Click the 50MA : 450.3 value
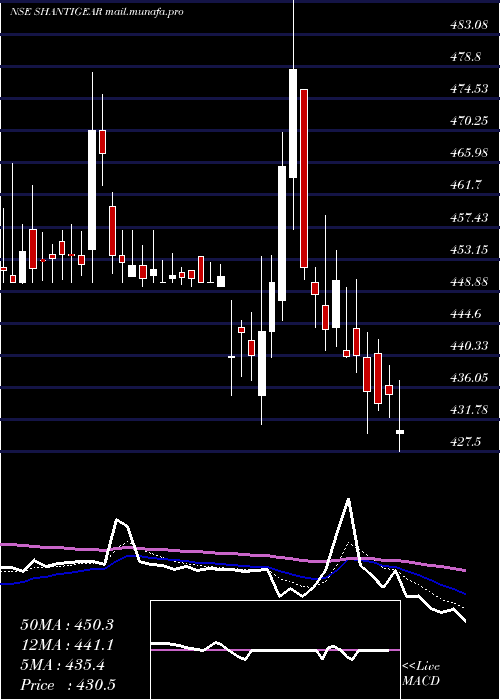 [x=67, y=625]
